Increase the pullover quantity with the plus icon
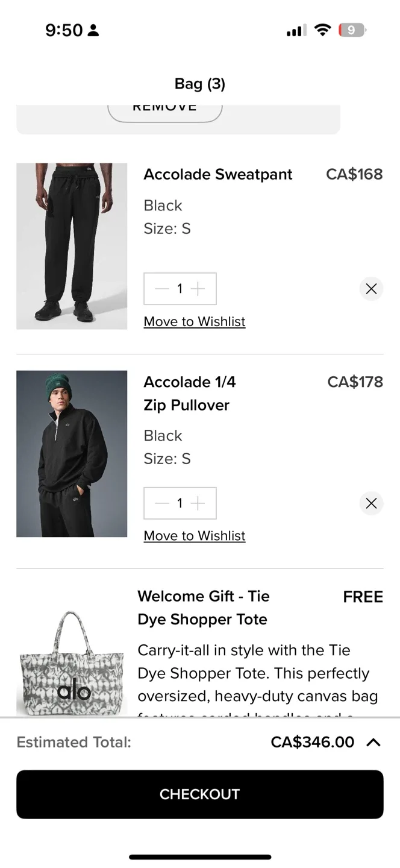400x868 pixels. [x=199, y=503]
